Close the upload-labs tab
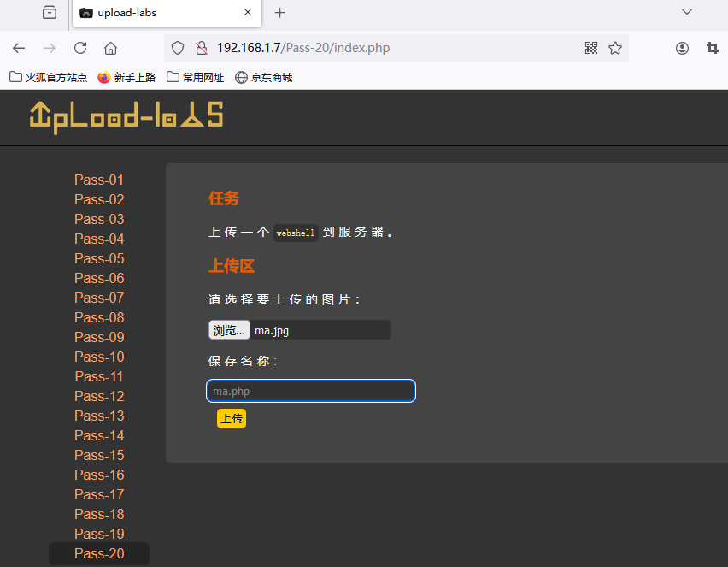 pyautogui.click(x=248, y=13)
